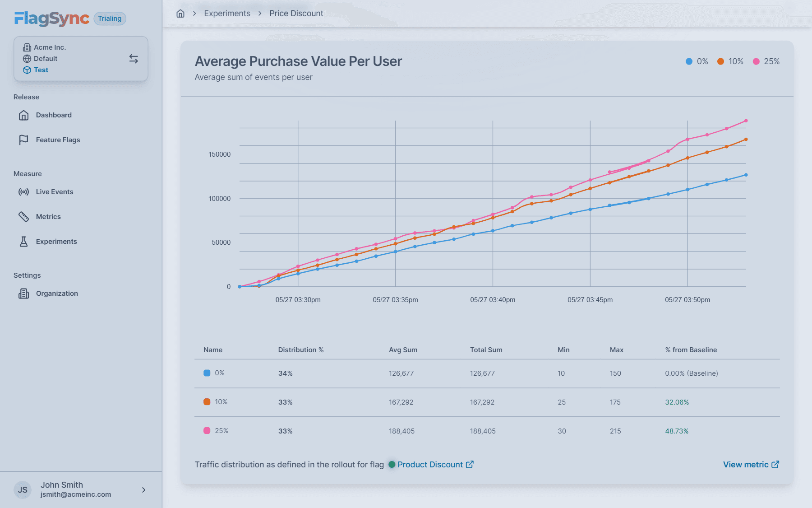Toggle the 25% series in chart legend
812x508 pixels.
click(766, 61)
